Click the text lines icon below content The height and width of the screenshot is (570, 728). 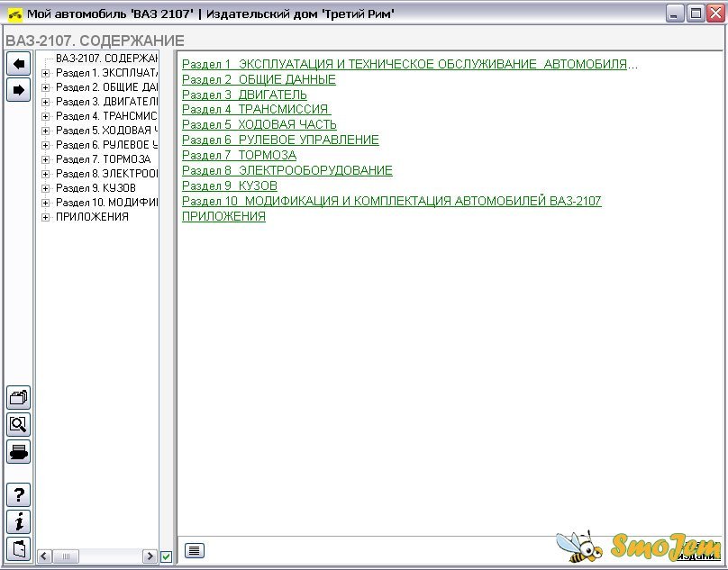195,550
